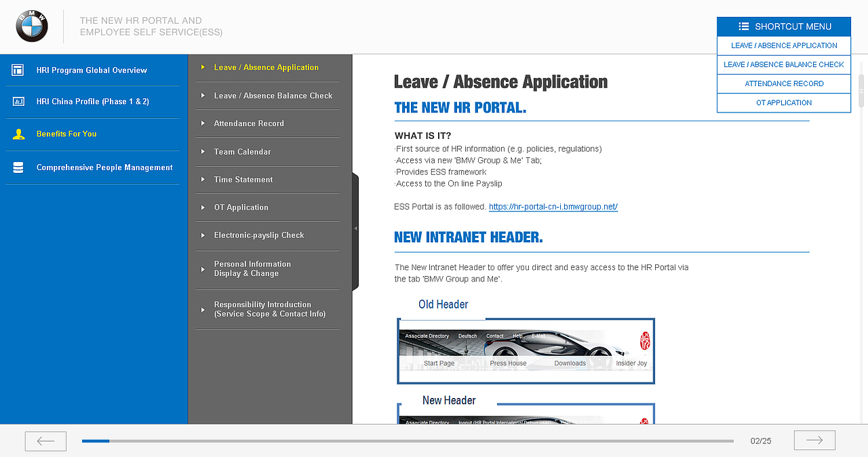Image resolution: width=868 pixels, height=457 pixels.
Task: Expand OT Application arrow in submenu
Action: (x=203, y=207)
